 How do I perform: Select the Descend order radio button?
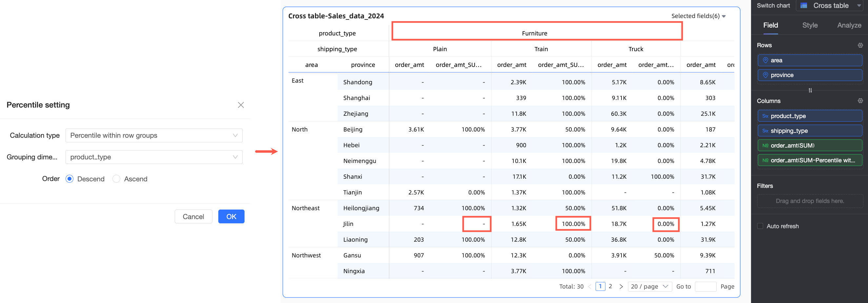(x=69, y=179)
